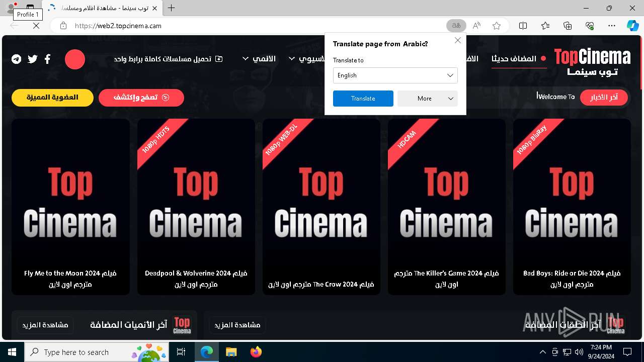644x362 pixels.
Task: Open the Facebook social icon
Action: pyautogui.click(x=47, y=59)
